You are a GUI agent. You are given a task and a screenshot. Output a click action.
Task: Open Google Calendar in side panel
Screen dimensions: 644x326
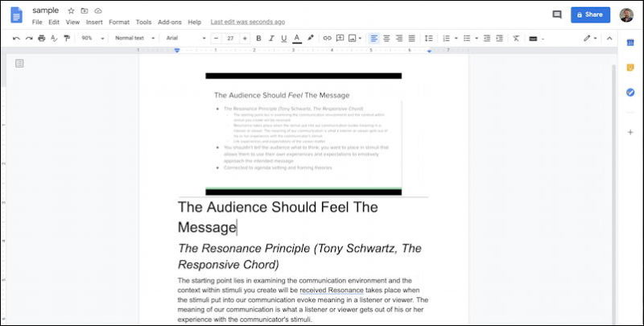click(x=630, y=42)
